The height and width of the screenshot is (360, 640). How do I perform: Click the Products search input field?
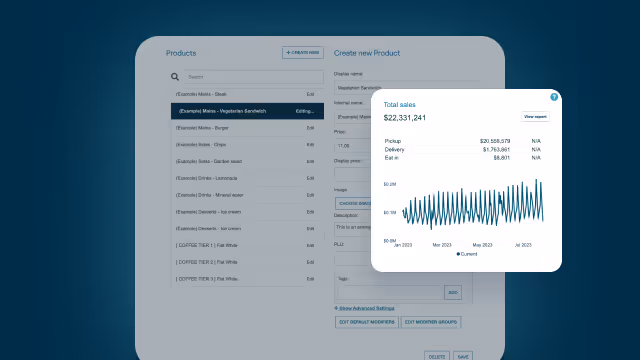253,77
